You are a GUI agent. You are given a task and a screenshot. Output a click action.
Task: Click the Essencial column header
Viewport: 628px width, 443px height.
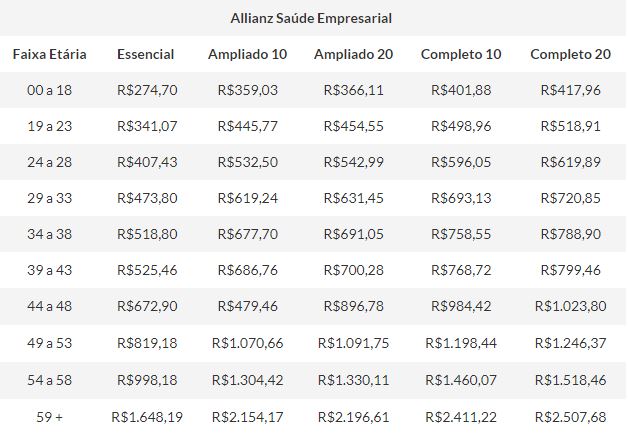[146, 54]
